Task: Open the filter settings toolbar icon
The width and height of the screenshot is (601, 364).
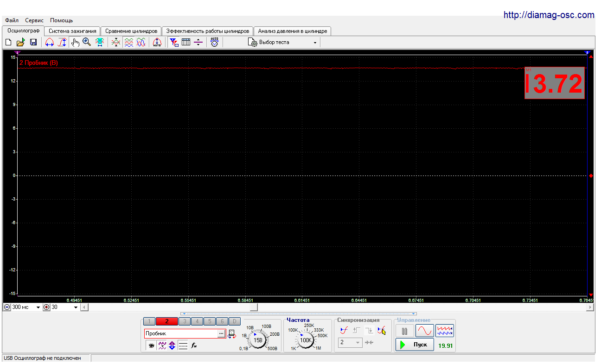Action: pos(174,42)
